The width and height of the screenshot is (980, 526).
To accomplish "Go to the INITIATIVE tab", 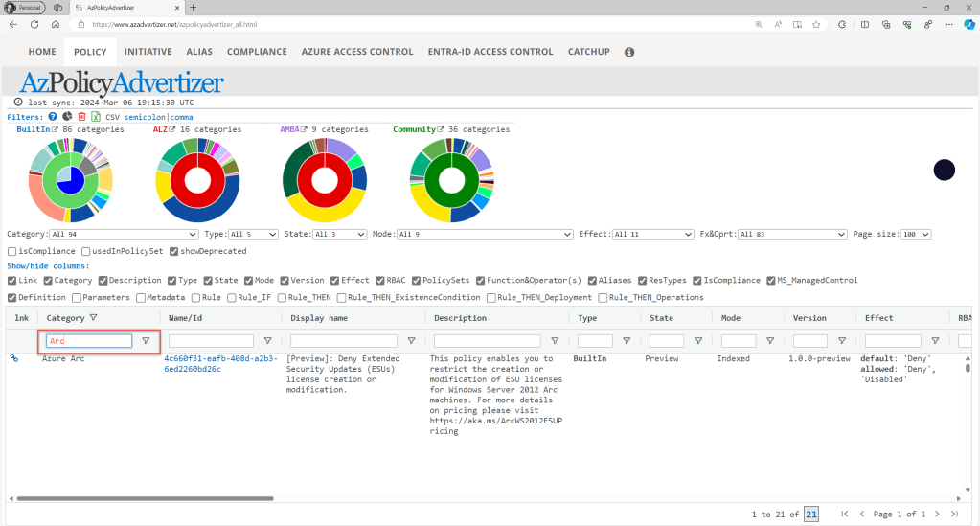I will [x=148, y=52].
